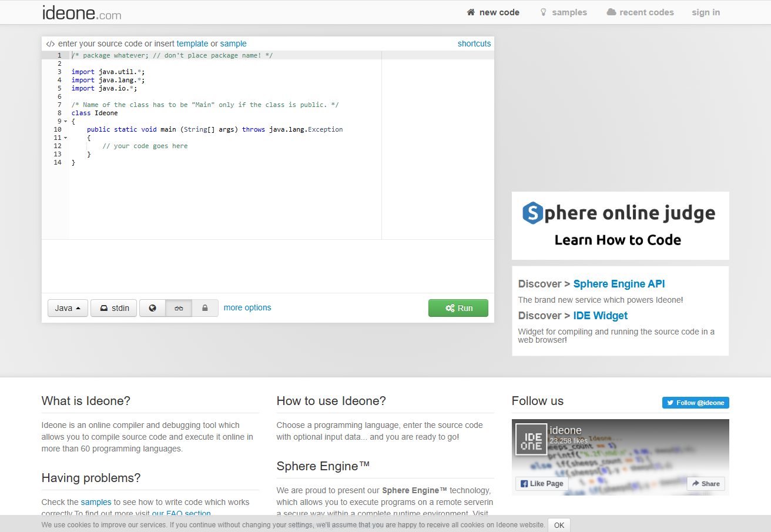The width and height of the screenshot is (771, 532).
Task: Open the recent codes tab
Action: pyautogui.click(x=640, y=12)
